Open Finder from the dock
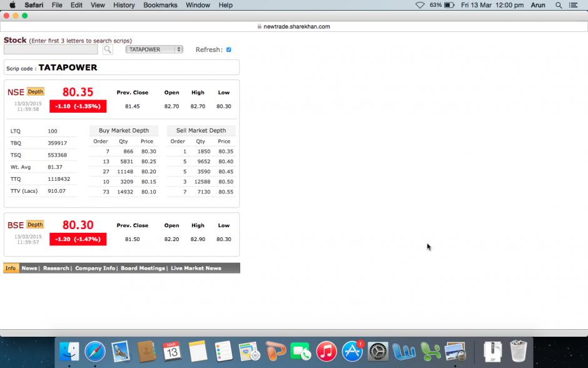 pos(69,352)
